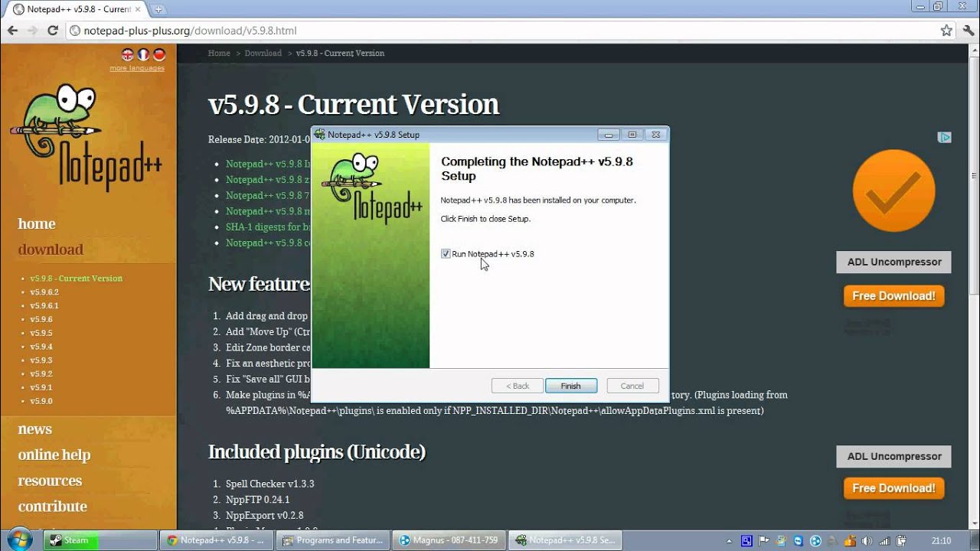
Task: Open the v5.9.4 version link
Action: pyautogui.click(x=41, y=347)
